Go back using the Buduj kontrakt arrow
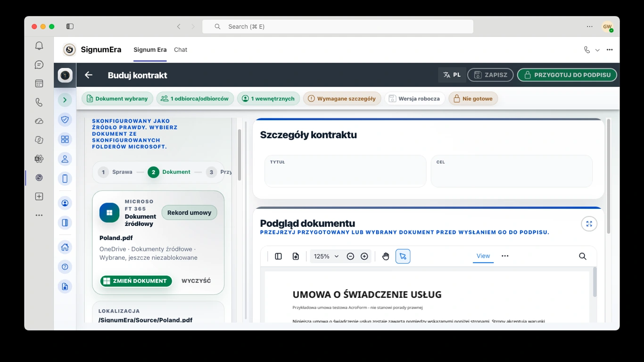This screenshot has width=644, height=362. [89, 75]
